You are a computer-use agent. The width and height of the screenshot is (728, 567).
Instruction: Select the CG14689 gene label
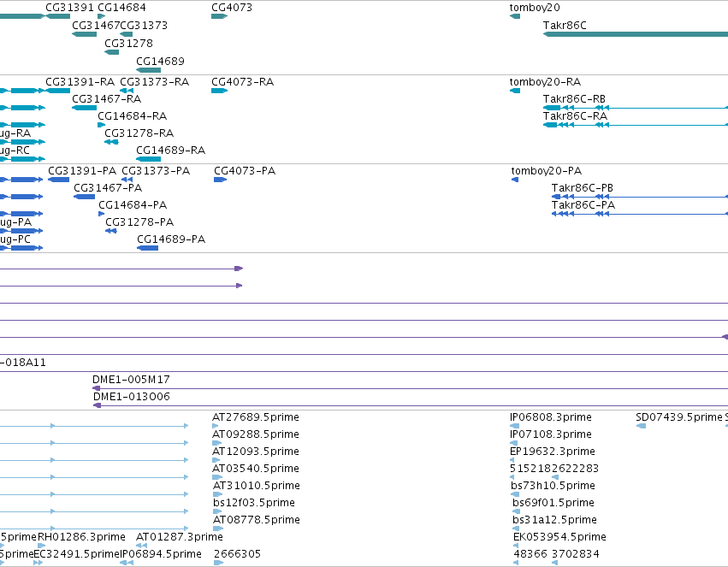[x=160, y=62]
